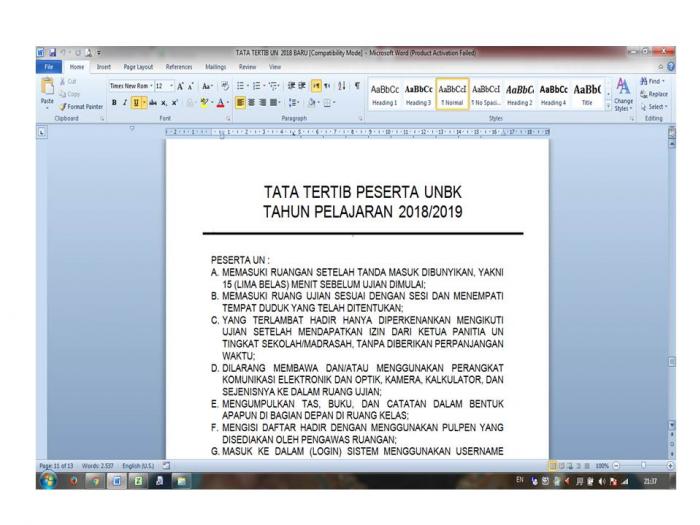Click the Grow Font icon
The width and height of the screenshot is (700, 525).
pos(180,86)
